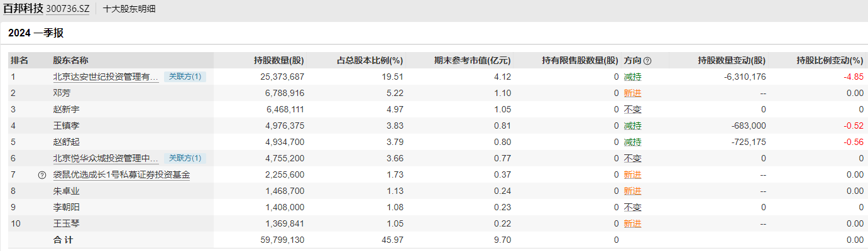Image resolution: width=868 pixels, height=251 pixels.
Task: Click the question mark icon in row 7
Action: point(42,175)
